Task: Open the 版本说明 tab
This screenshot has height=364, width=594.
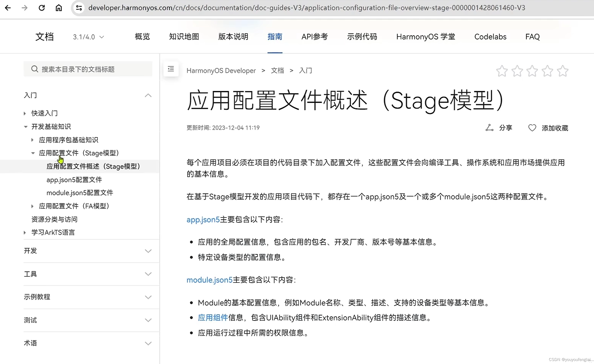Action: pyautogui.click(x=233, y=37)
